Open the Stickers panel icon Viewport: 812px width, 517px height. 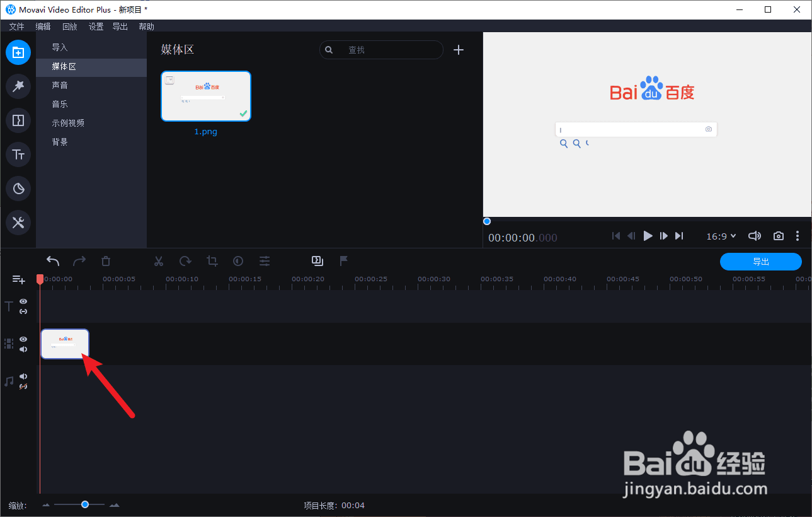[18, 189]
